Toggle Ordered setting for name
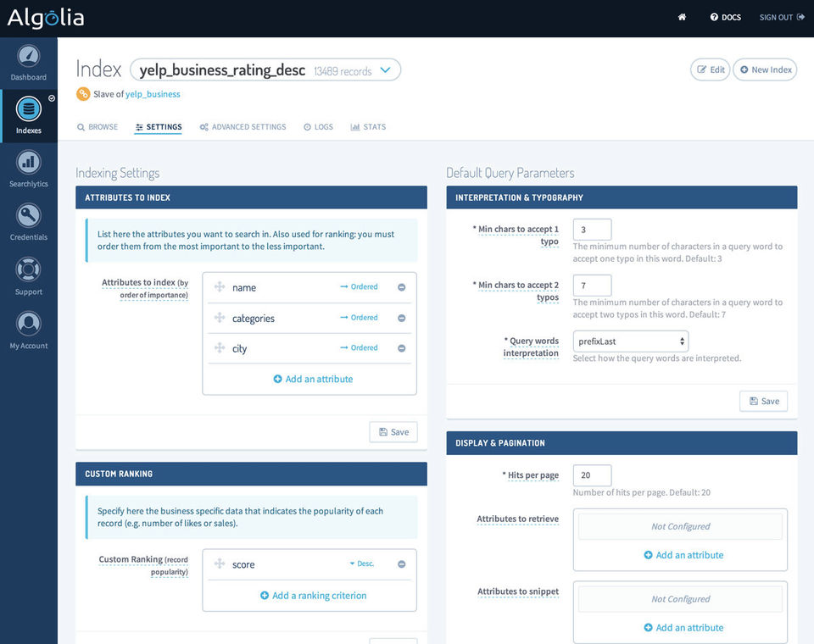 [x=359, y=286]
